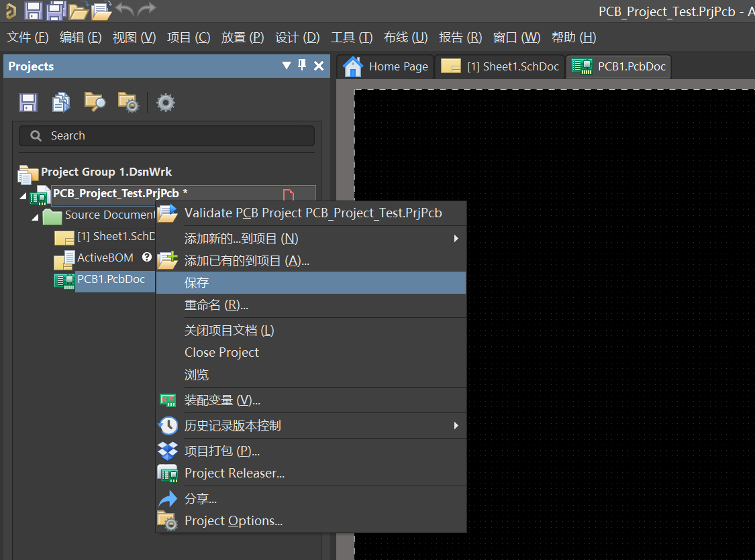Open the 设计 (D) menu
Image resolution: width=755 pixels, height=560 pixels.
(297, 38)
